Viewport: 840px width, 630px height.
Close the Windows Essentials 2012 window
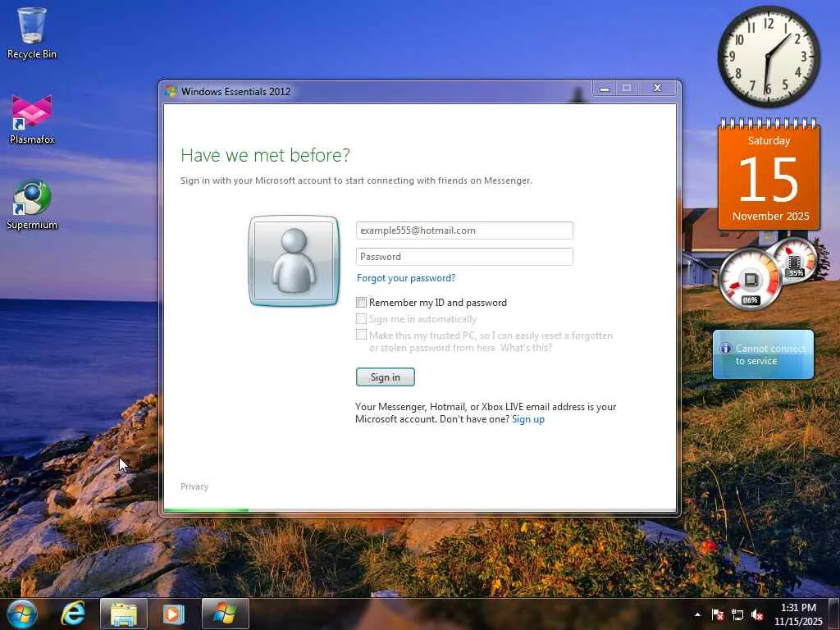(657, 89)
